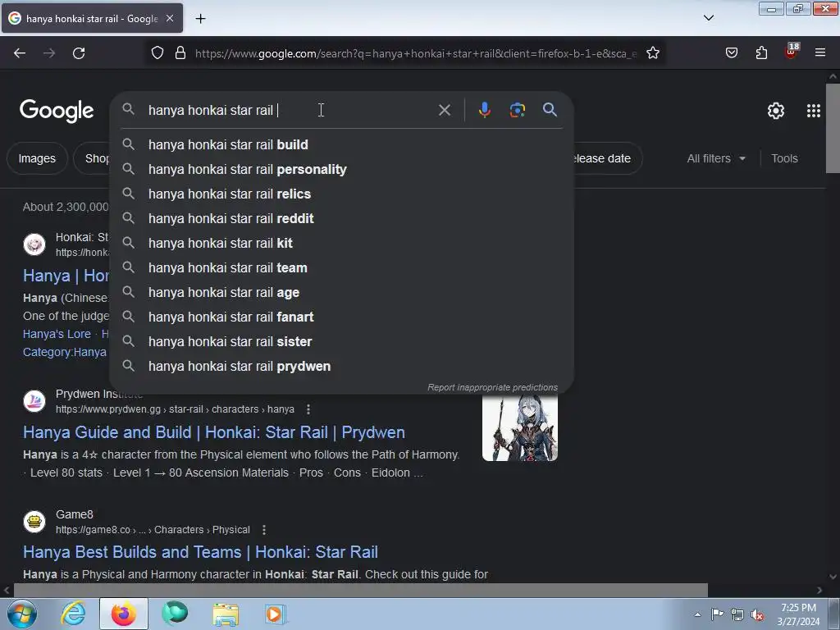Open the Google apps grid
840x630 pixels.
(813, 111)
